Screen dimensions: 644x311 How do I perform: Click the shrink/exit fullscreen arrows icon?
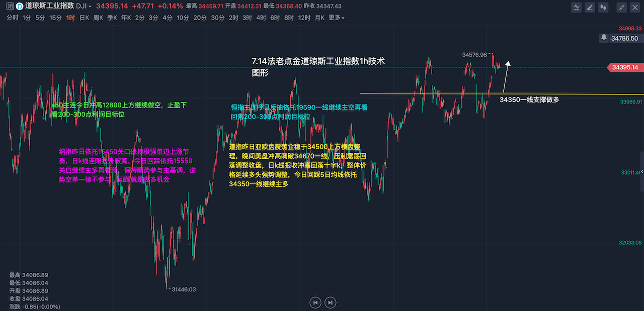tap(622, 7)
